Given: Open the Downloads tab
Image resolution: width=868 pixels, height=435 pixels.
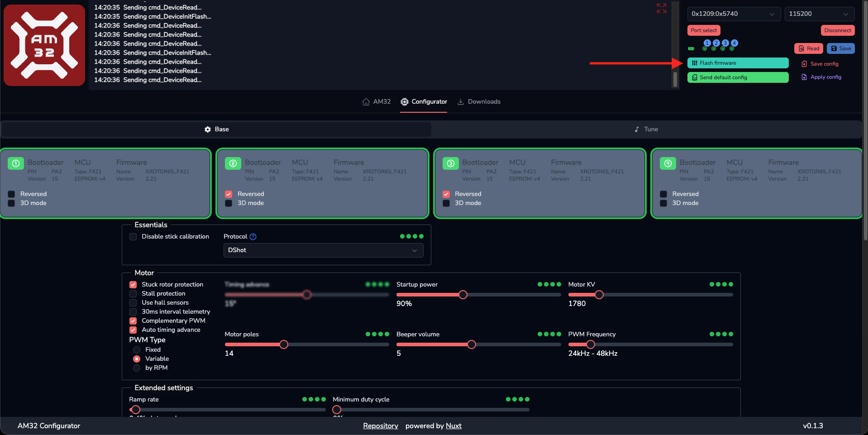Looking at the screenshot, I should (x=479, y=102).
